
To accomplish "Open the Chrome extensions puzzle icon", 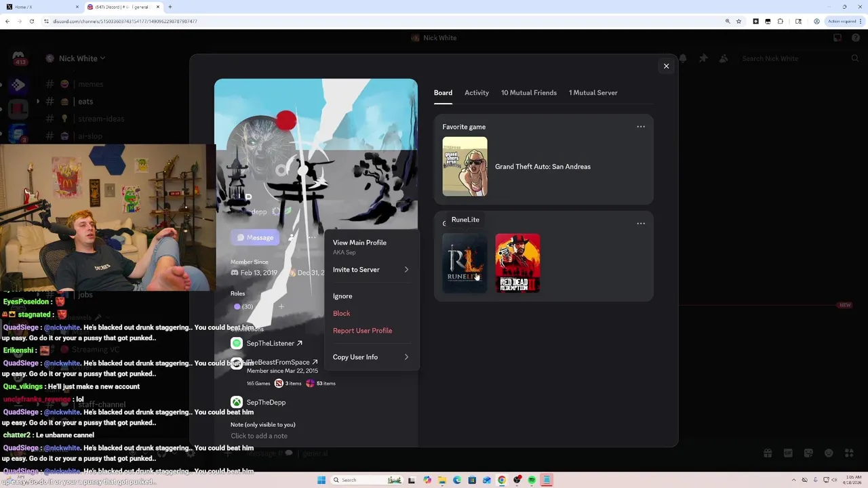I will click(780, 21).
